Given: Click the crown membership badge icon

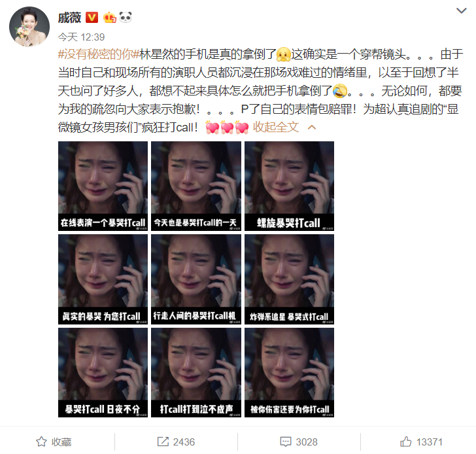Looking at the screenshot, I should (110, 18).
